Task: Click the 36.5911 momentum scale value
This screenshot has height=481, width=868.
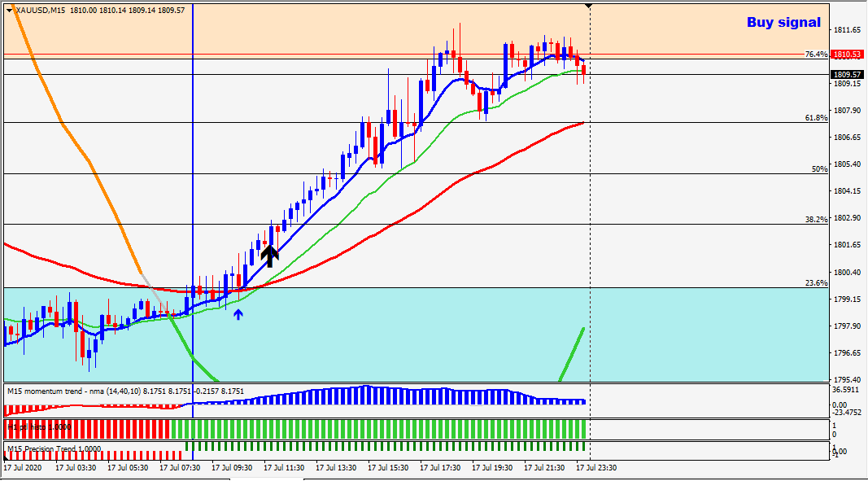Action: click(x=847, y=390)
